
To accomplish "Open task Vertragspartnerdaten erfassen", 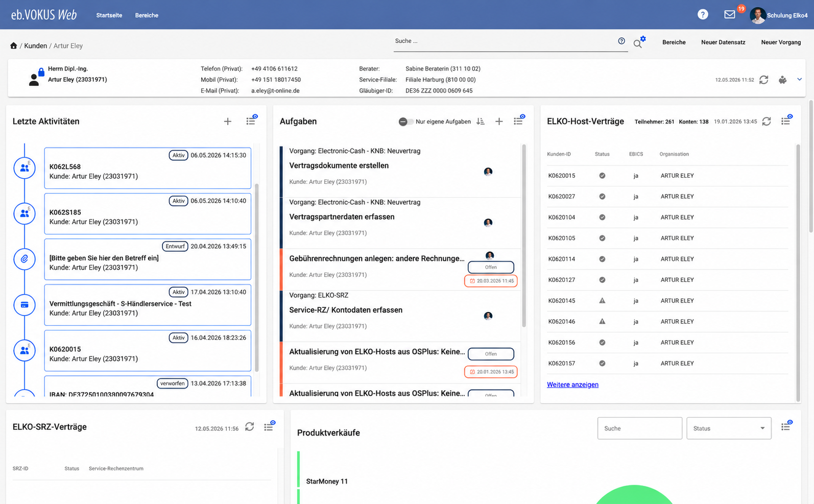I will pyautogui.click(x=342, y=217).
